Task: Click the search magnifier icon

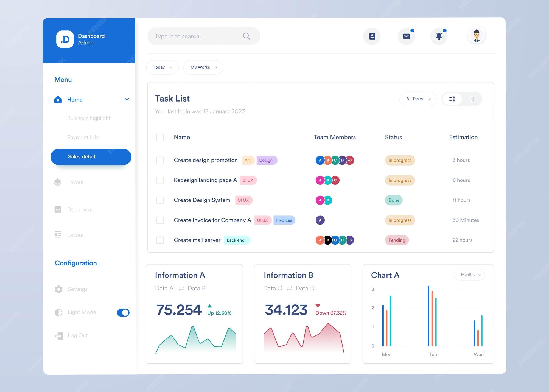Action: coord(246,36)
